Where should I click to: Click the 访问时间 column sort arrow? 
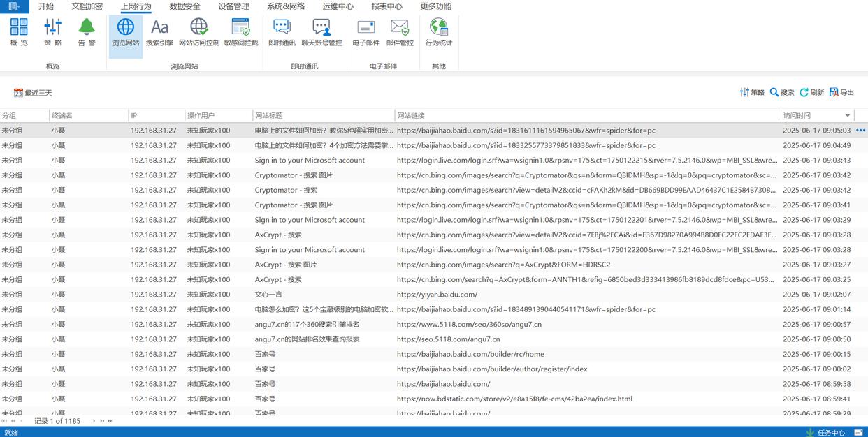click(847, 116)
